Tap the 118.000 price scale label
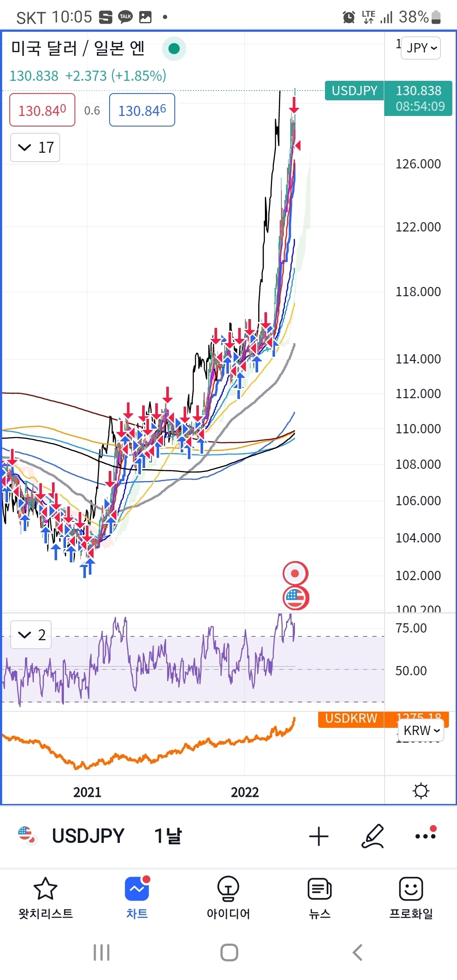 tap(418, 292)
